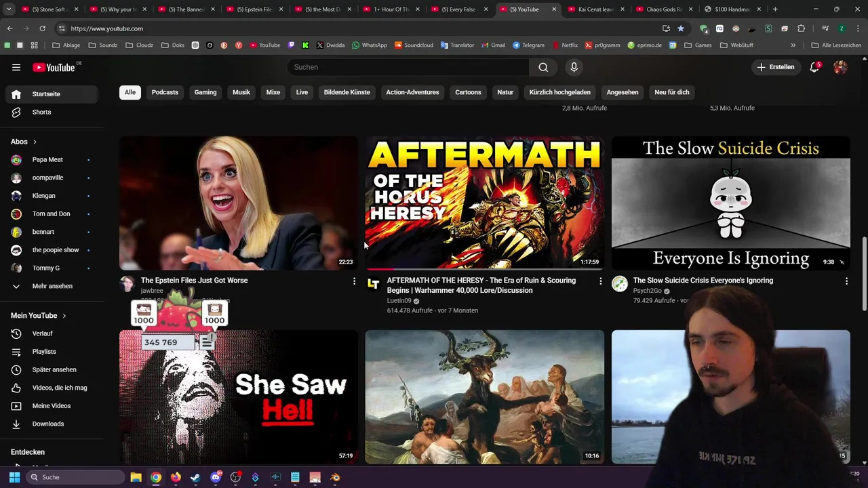Open Playlists in the sidebar
The height and width of the screenshot is (488, 868).
tap(52, 352)
